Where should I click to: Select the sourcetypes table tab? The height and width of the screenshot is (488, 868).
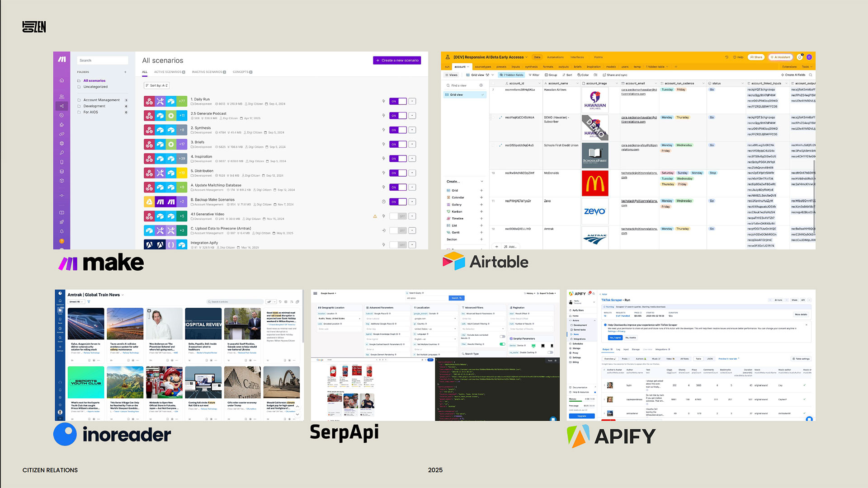click(x=483, y=67)
